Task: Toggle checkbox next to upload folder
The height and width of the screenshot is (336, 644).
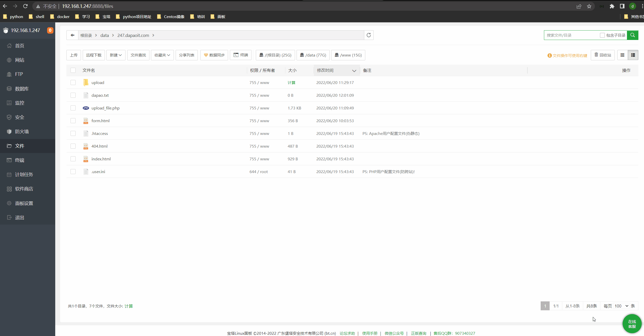Action: tap(73, 82)
